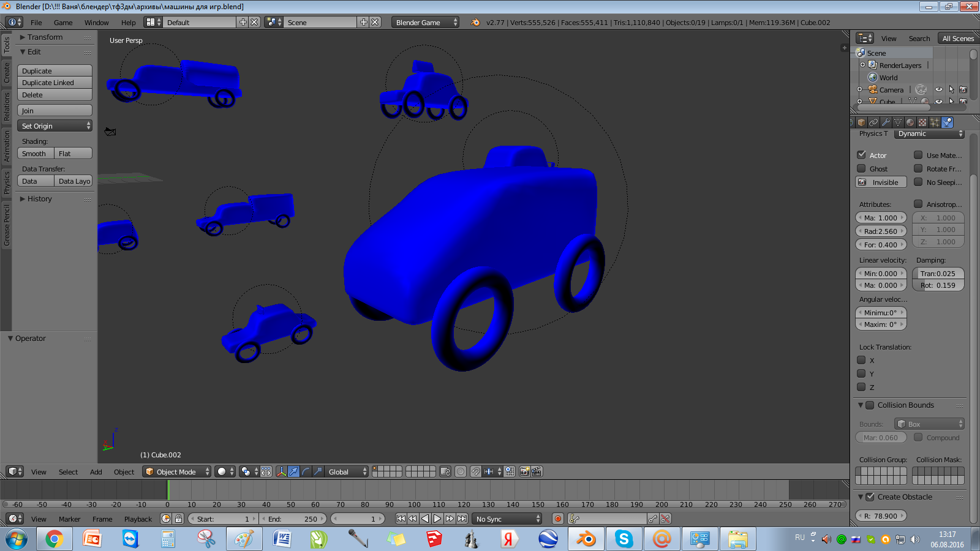Image resolution: width=980 pixels, height=551 pixels.
Task: Open the Modifiers properties tab wrench icon
Action: coord(886,122)
